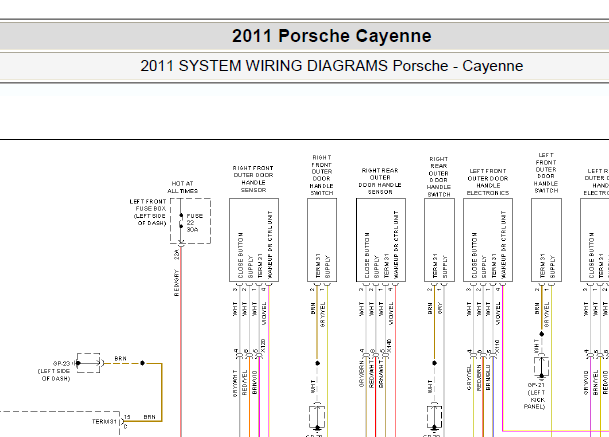Click the splice dot on the GP-23 brown wire

pyautogui.click(x=142, y=363)
